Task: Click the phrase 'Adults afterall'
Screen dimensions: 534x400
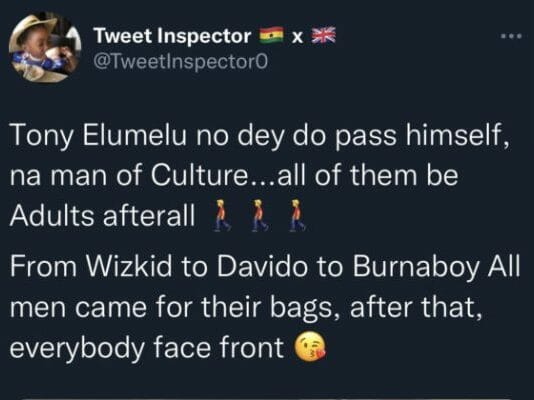Action: point(103,215)
